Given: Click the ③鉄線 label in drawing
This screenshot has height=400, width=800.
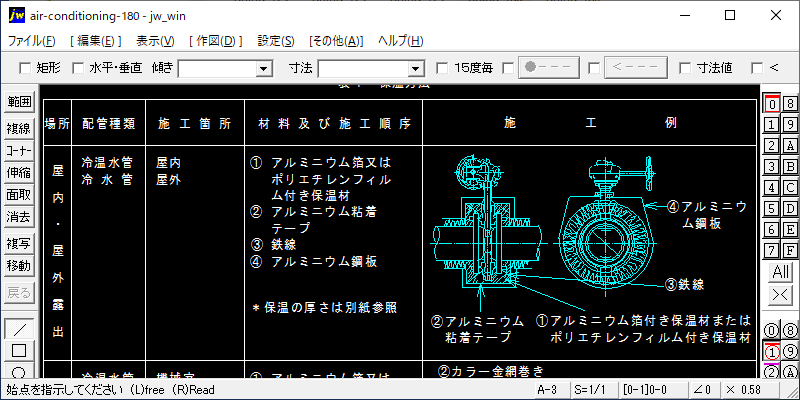Looking at the screenshot, I should [685, 285].
